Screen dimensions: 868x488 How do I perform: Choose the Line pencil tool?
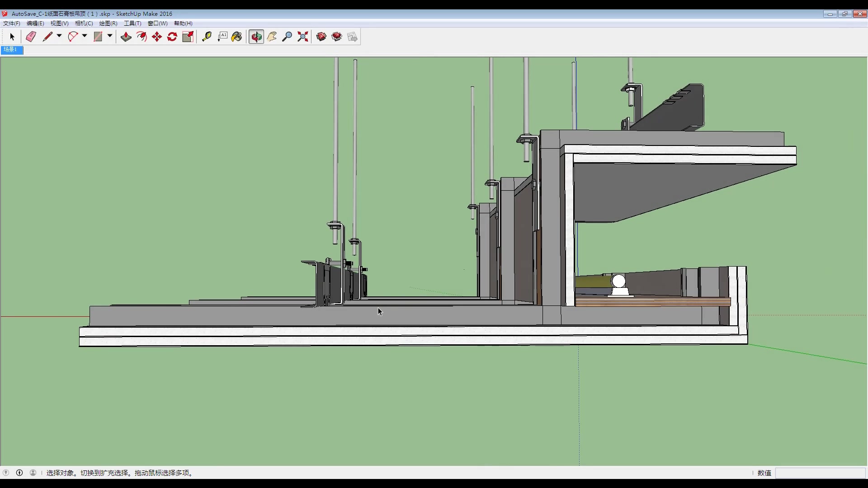47,37
